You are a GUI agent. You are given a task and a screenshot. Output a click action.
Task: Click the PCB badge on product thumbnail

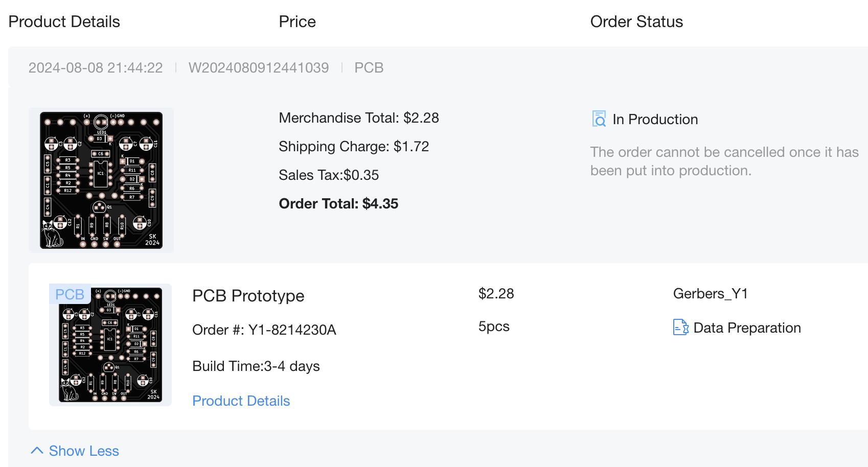tap(70, 294)
